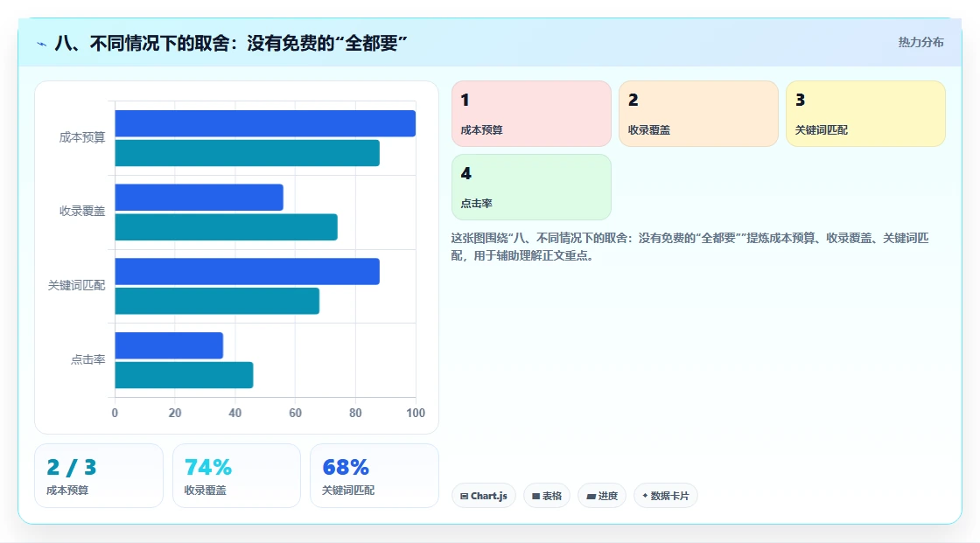Click the 68% 关键词匹配 stat card
The image size is (980, 543).
374,476
